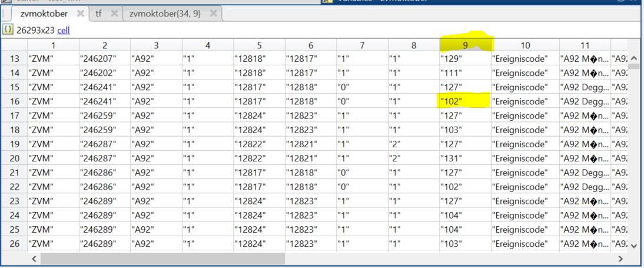Click the left arrow of horizontal scrollbar
Viewport: 644px width, 268px height.
[x=34, y=259]
